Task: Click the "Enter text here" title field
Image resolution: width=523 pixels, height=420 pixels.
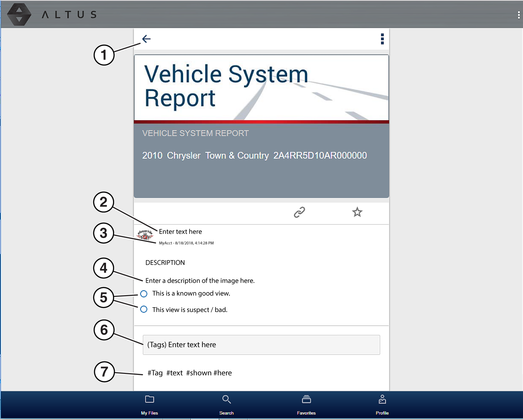Action: click(180, 232)
